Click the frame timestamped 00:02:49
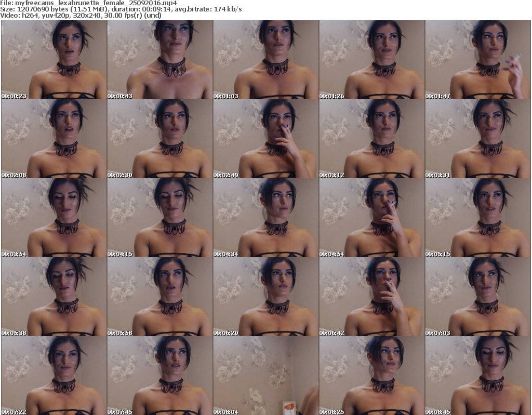The image size is (532, 415). point(266,139)
